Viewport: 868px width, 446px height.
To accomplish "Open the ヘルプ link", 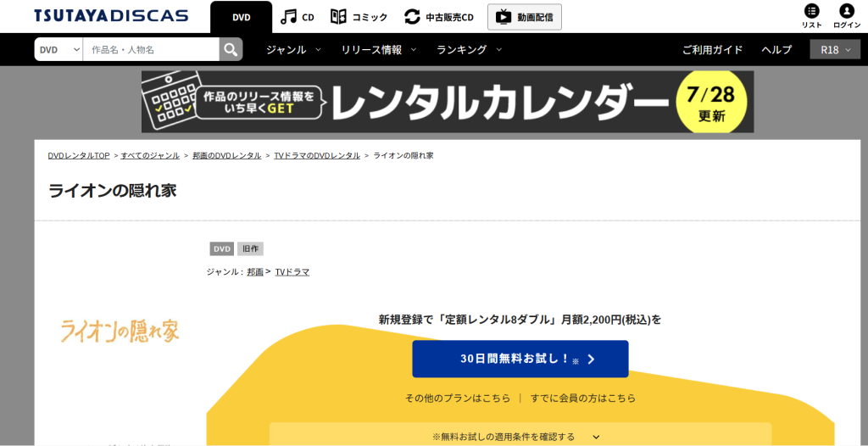I will point(776,49).
